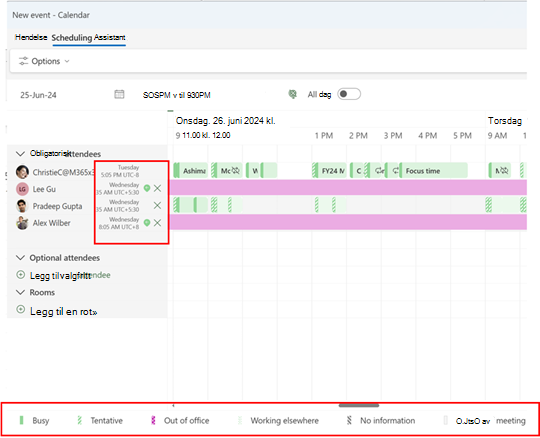Collapse the Rooms section
This screenshot has height=438, width=540.
pyautogui.click(x=21, y=292)
